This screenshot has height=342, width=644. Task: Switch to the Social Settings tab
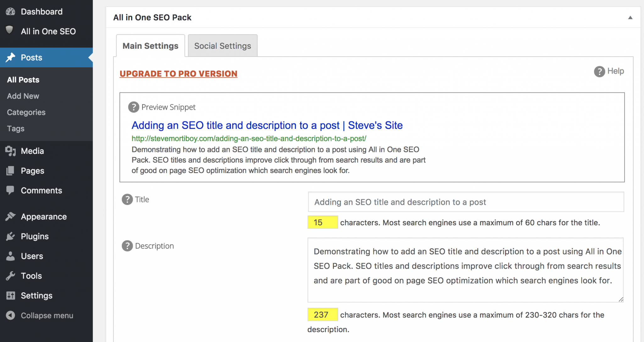tap(222, 46)
